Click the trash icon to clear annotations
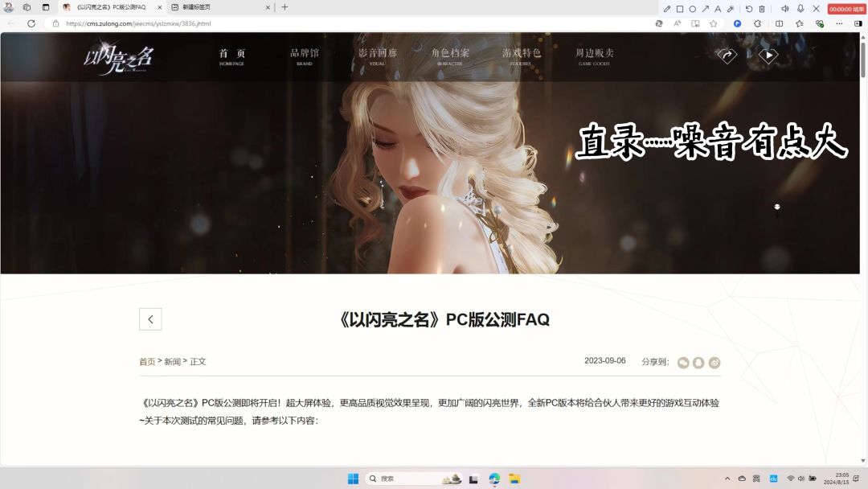This screenshot has height=489, width=868. pos(762,9)
